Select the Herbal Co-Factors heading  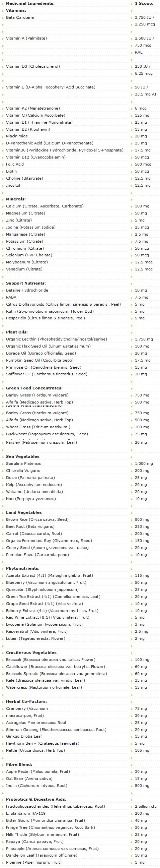26,701
